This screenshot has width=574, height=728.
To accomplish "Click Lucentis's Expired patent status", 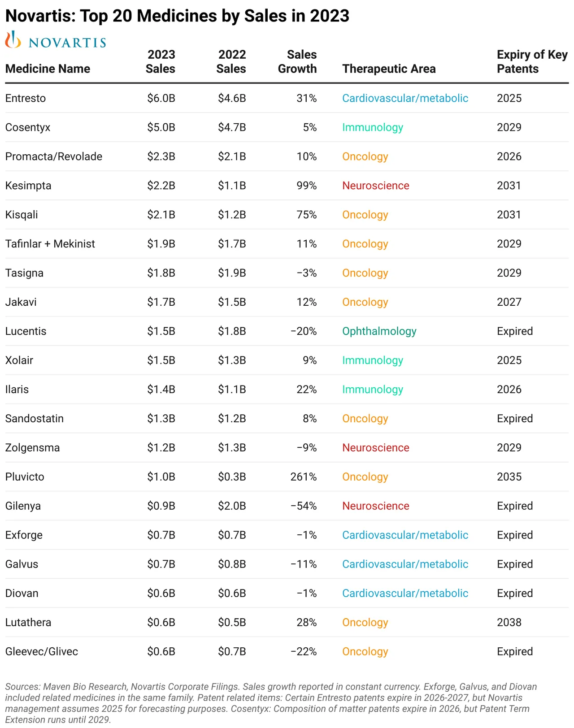I will click(515, 331).
